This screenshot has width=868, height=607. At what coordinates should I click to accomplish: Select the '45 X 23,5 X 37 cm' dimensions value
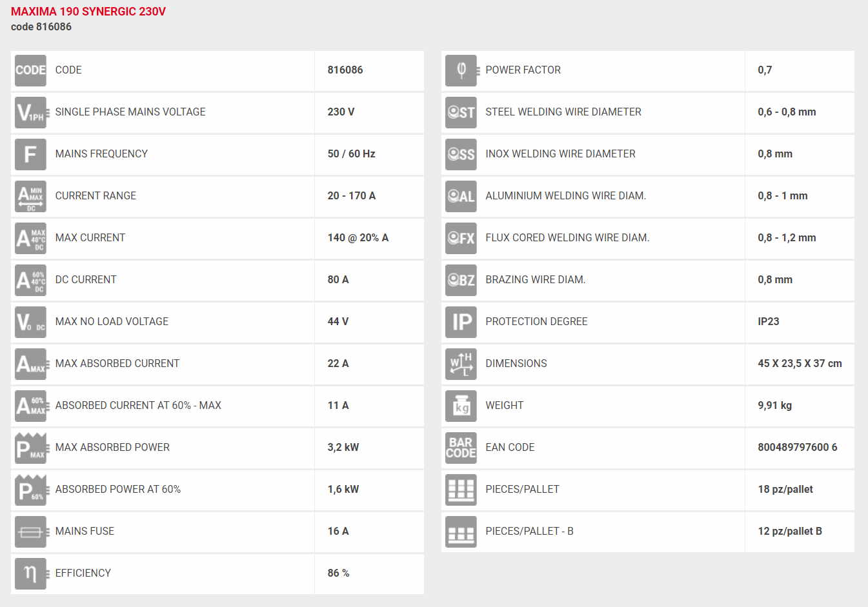[x=800, y=364]
